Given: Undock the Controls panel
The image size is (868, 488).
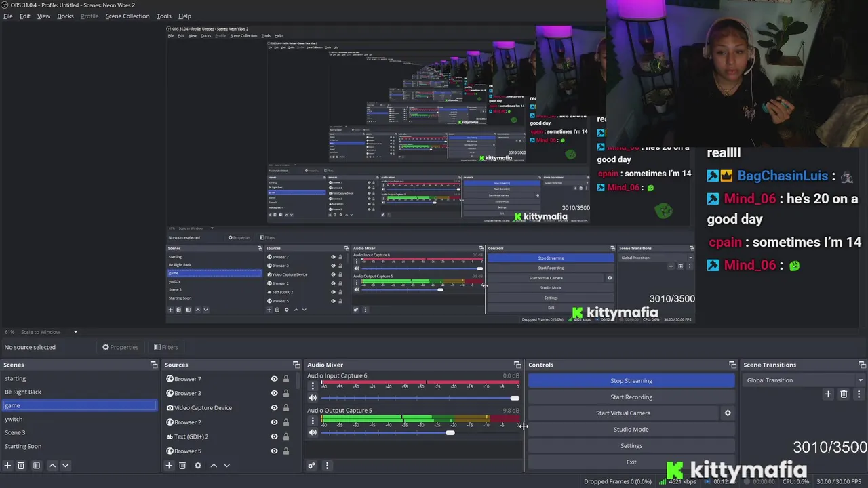Looking at the screenshot, I should (732, 365).
